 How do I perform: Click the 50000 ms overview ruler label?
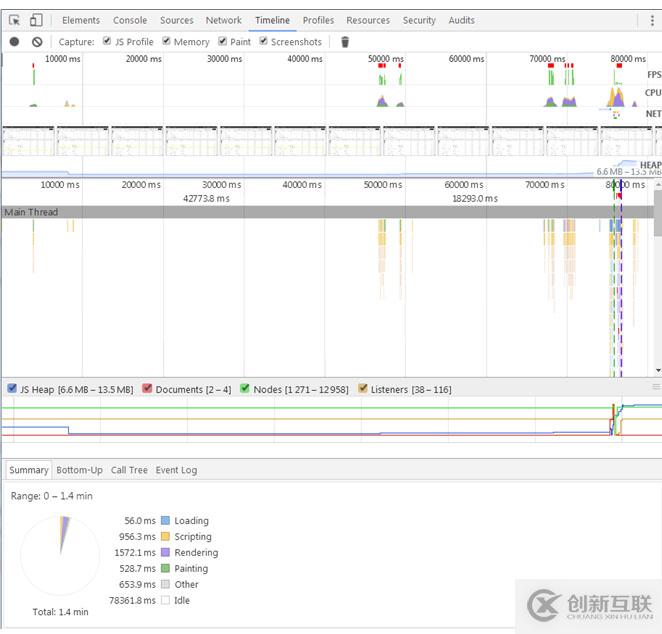tap(385, 59)
